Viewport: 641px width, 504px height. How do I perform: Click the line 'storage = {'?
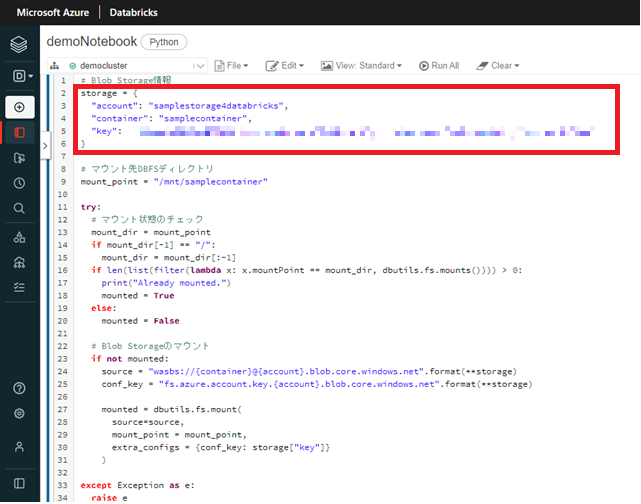[x=109, y=93]
